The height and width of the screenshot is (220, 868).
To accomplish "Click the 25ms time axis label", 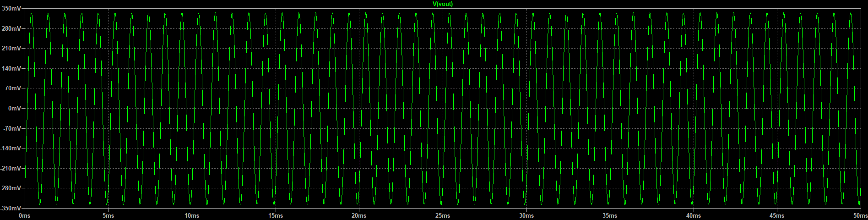I will 443,215.
